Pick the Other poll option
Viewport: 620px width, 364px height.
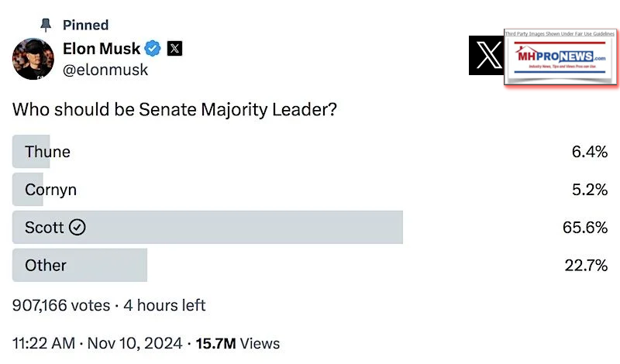click(46, 266)
